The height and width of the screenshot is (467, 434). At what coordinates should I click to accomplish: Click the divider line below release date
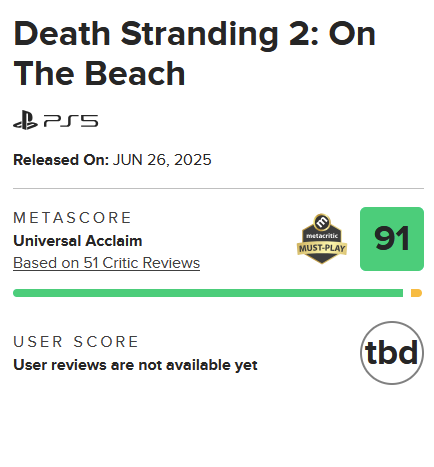218,188
